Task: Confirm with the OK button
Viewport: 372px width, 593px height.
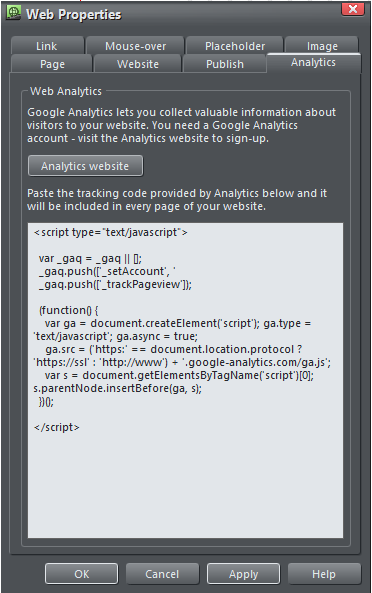Action: (x=82, y=574)
